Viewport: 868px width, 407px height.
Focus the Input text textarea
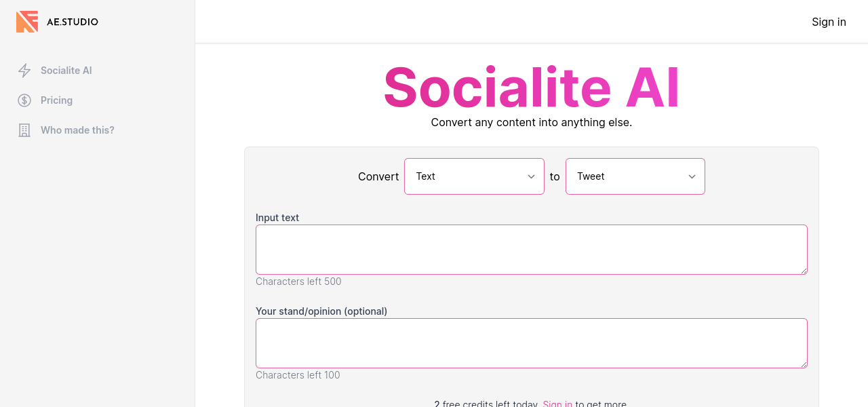pyautogui.click(x=531, y=250)
